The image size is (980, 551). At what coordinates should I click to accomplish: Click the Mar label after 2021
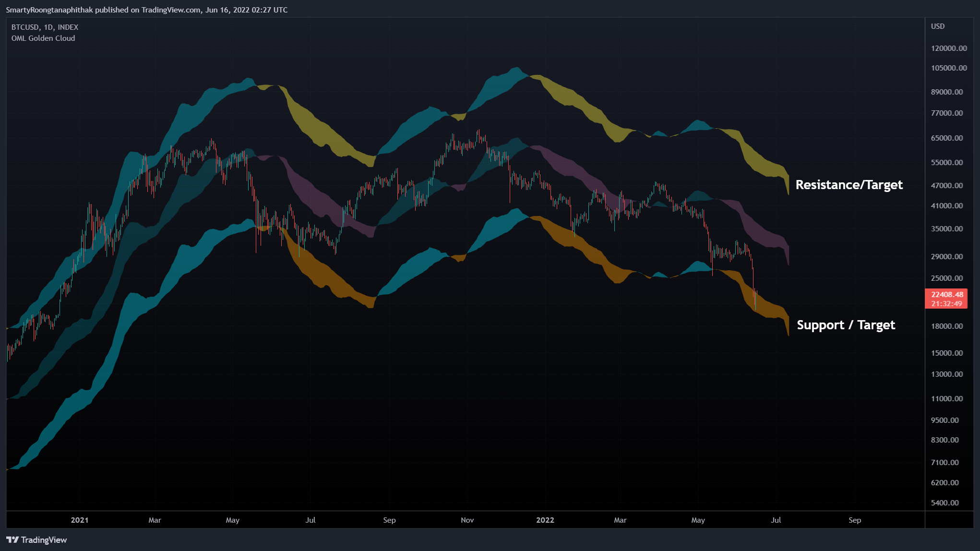[155, 520]
